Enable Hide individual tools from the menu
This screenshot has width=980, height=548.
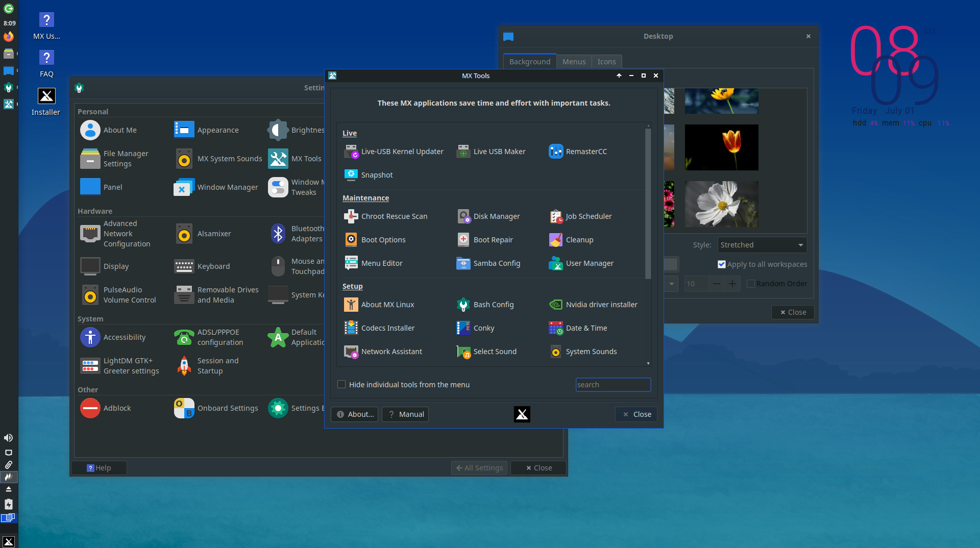pos(341,385)
